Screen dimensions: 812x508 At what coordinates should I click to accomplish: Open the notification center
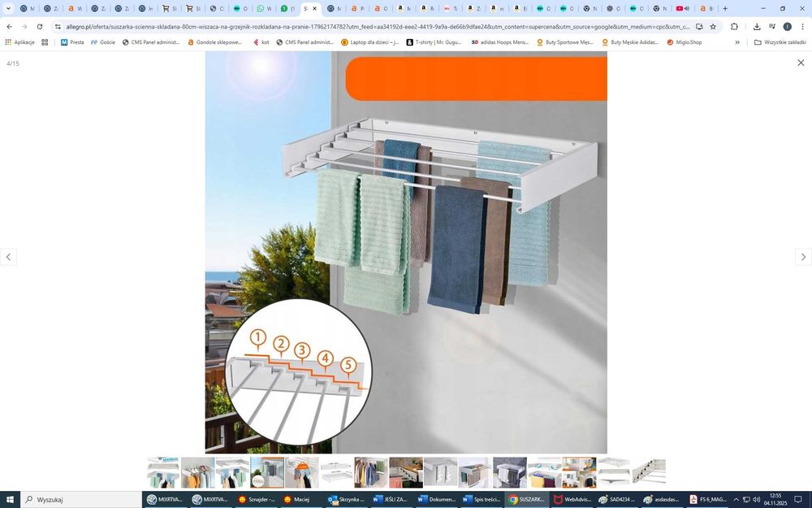tap(798, 500)
